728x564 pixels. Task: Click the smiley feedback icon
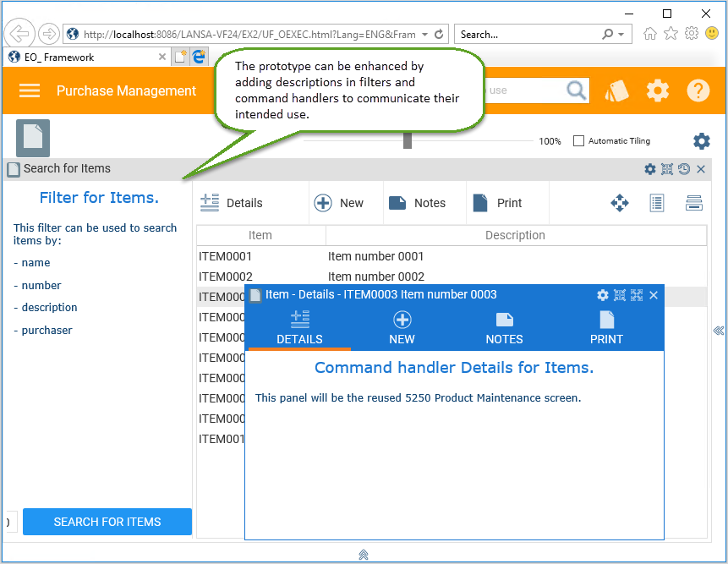[x=712, y=33]
